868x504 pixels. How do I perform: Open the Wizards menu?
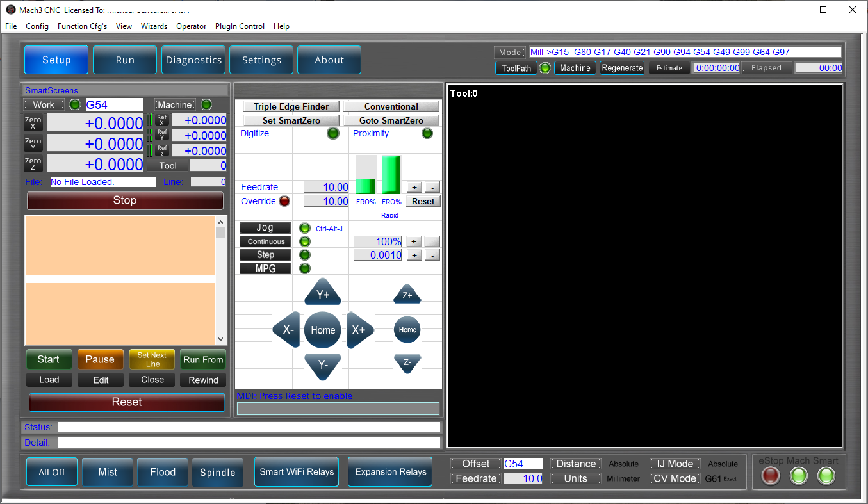154,26
